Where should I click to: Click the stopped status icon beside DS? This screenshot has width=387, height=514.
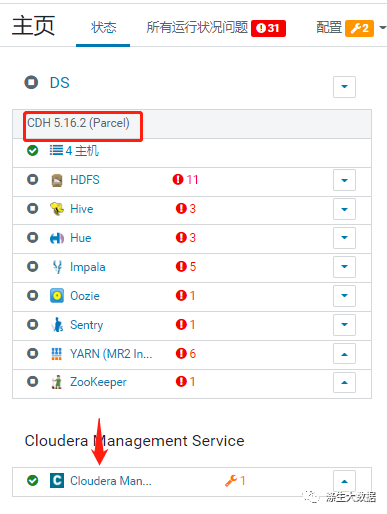click(31, 82)
